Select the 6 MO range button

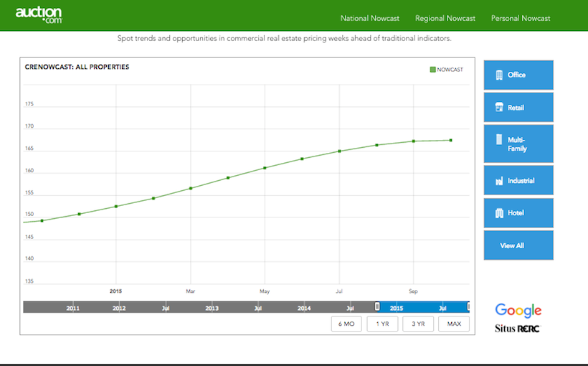346,324
